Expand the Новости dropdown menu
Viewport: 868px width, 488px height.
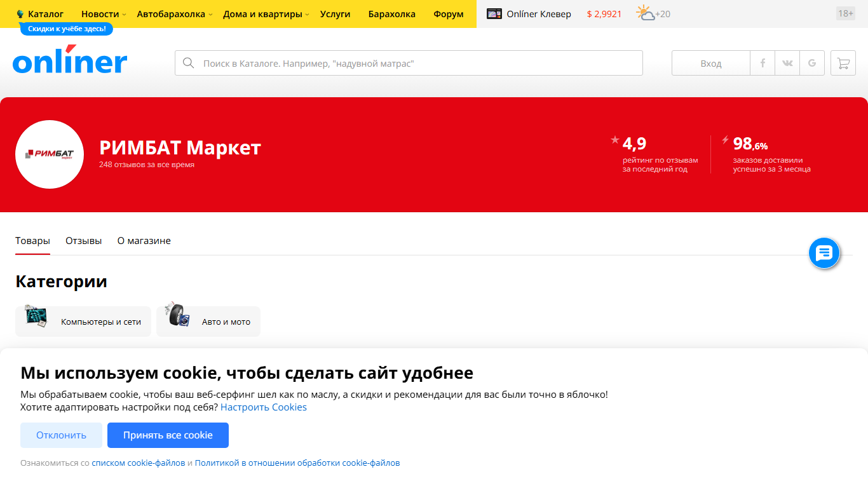tap(104, 14)
